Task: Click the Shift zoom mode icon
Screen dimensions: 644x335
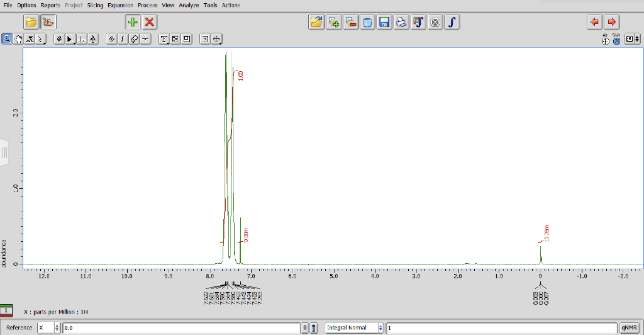Action: (x=616, y=40)
